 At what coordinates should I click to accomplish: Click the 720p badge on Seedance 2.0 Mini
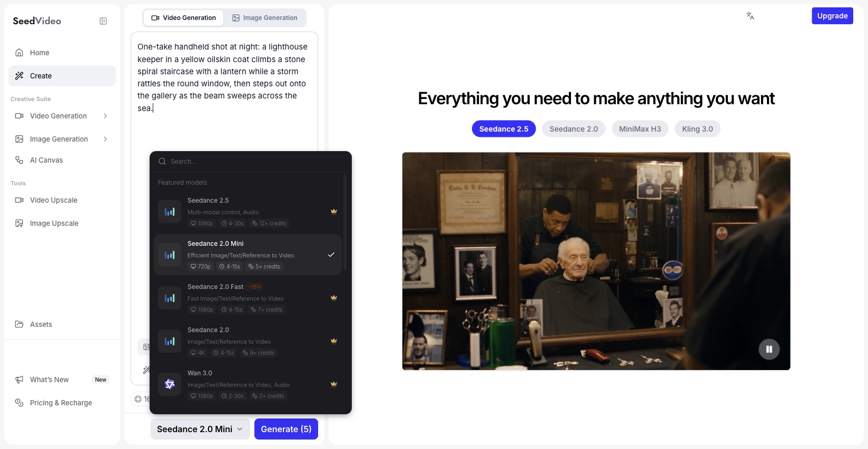click(x=200, y=266)
